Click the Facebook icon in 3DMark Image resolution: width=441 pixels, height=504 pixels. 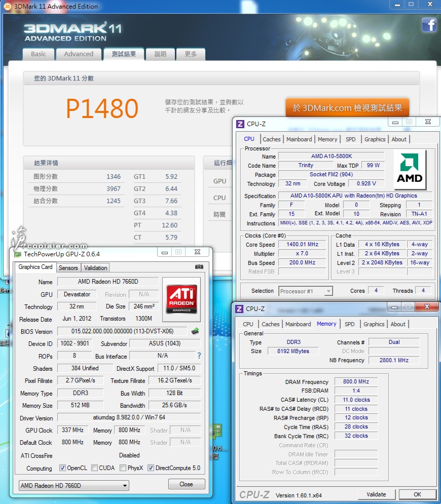[429, 24]
